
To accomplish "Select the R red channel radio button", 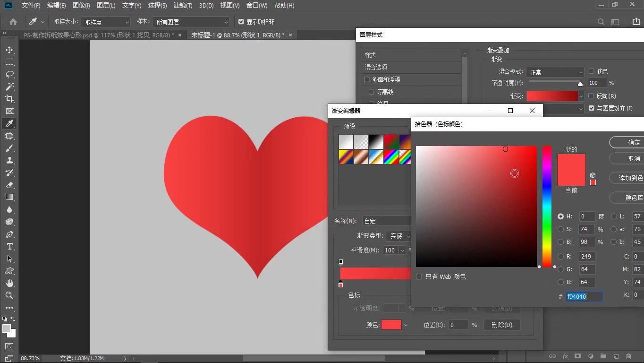I will pos(561,257).
